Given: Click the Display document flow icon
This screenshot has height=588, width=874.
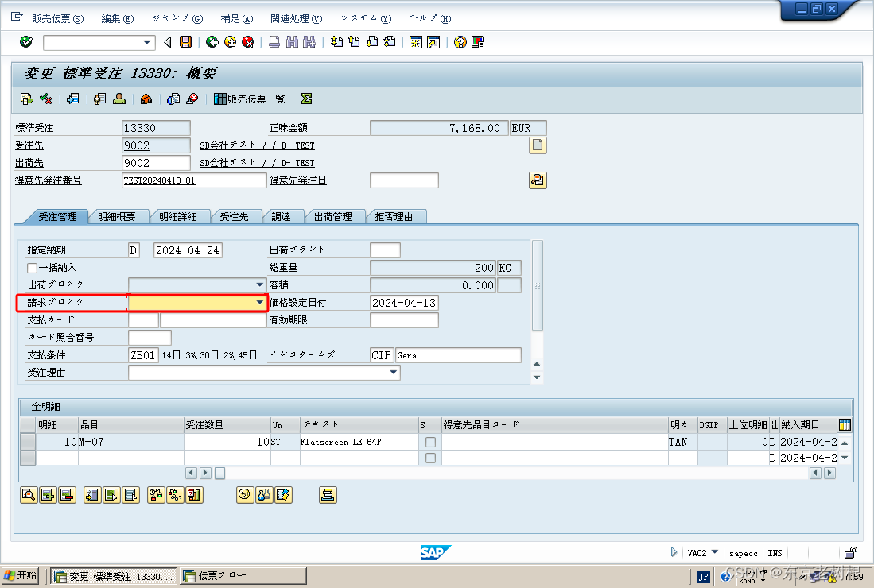Looking at the screenshot, I should point(27,99).
